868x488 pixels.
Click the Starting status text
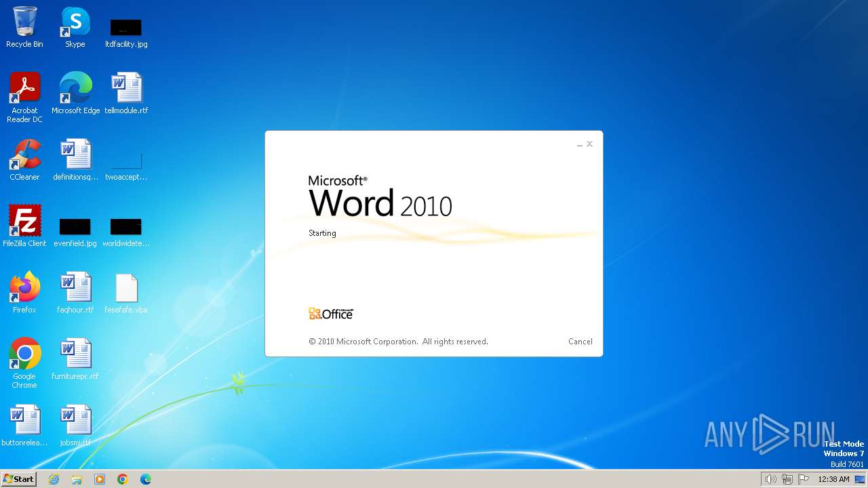(322, 233)
